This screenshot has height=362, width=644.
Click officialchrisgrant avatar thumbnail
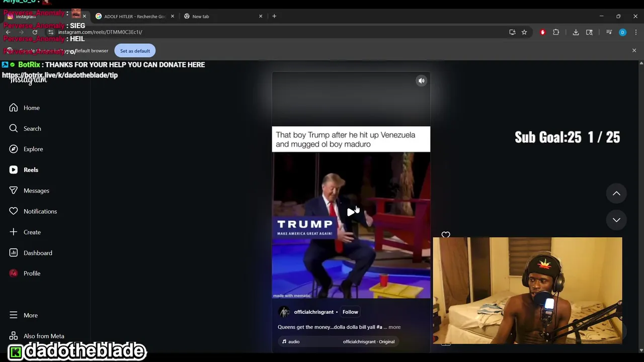point(284,312)
